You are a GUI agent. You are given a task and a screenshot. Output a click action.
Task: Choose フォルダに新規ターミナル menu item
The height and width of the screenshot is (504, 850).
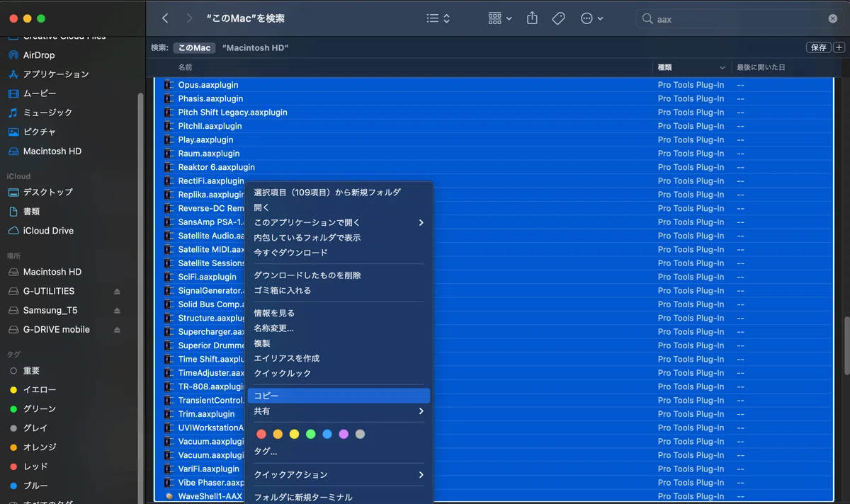coord(339,497)
